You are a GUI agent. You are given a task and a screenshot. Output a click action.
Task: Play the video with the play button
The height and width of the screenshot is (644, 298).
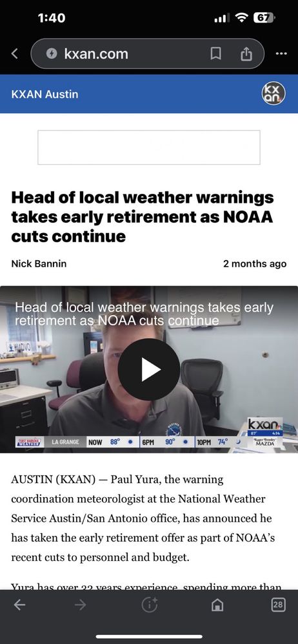[x=149, y=369]
